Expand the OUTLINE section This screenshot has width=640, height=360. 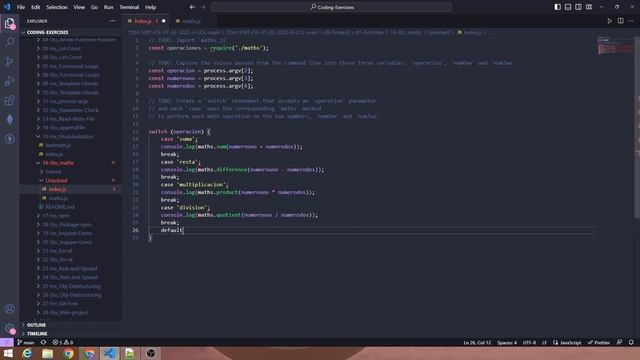pos(36,325)
